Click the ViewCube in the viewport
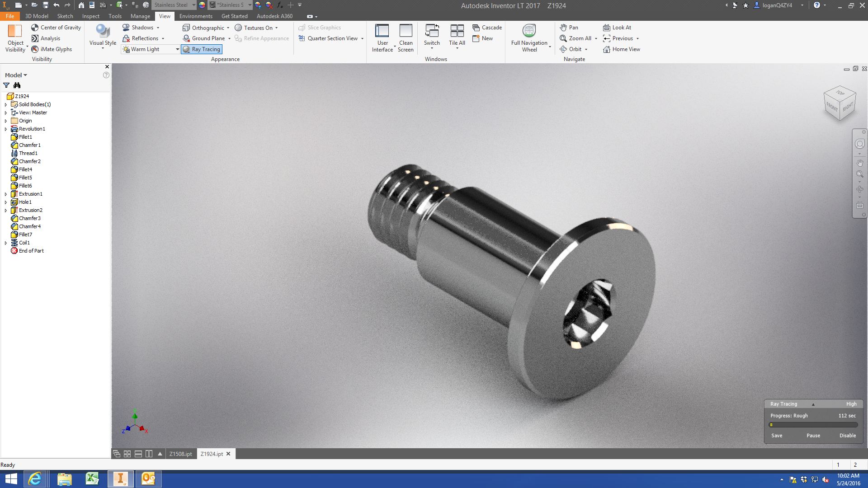This screenshot has height=488, width=868. [x=840, y=103]
